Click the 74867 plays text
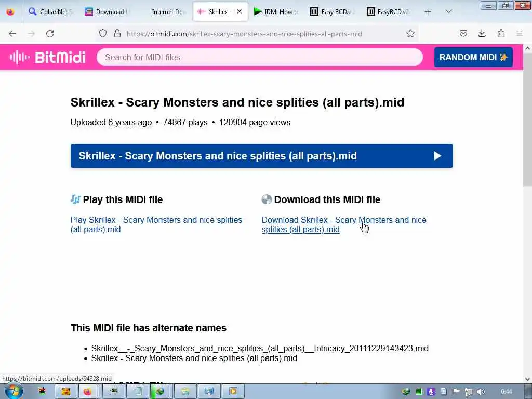Viewport: 532px width, 399px height. click(x=185, y=123)
